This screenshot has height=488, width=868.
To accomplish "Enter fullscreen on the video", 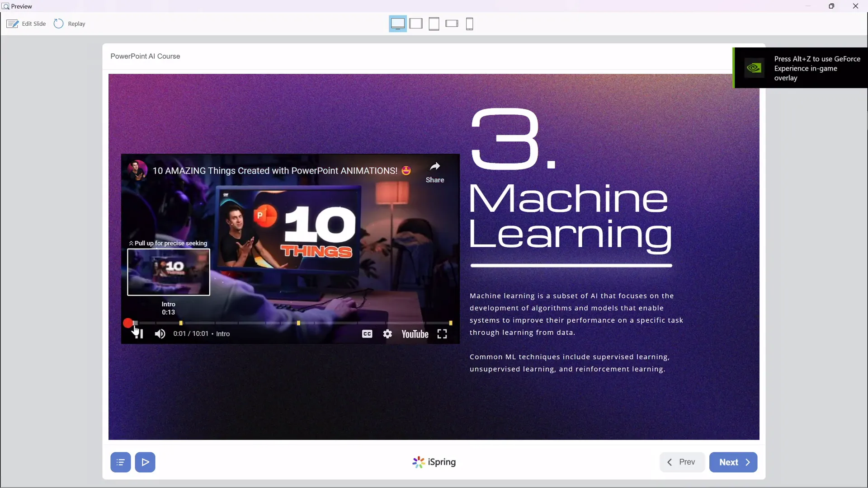I will [x=442, y=334].
